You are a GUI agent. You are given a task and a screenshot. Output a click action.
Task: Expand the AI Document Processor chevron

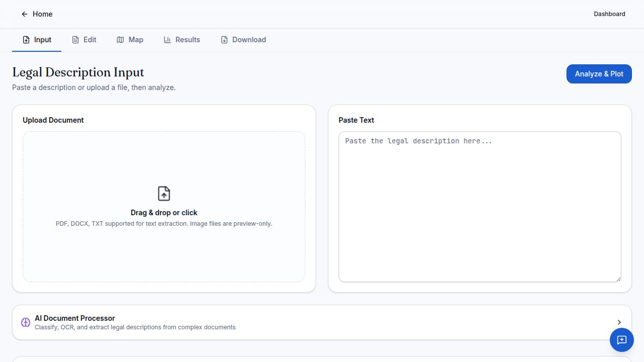click(619, 322)
